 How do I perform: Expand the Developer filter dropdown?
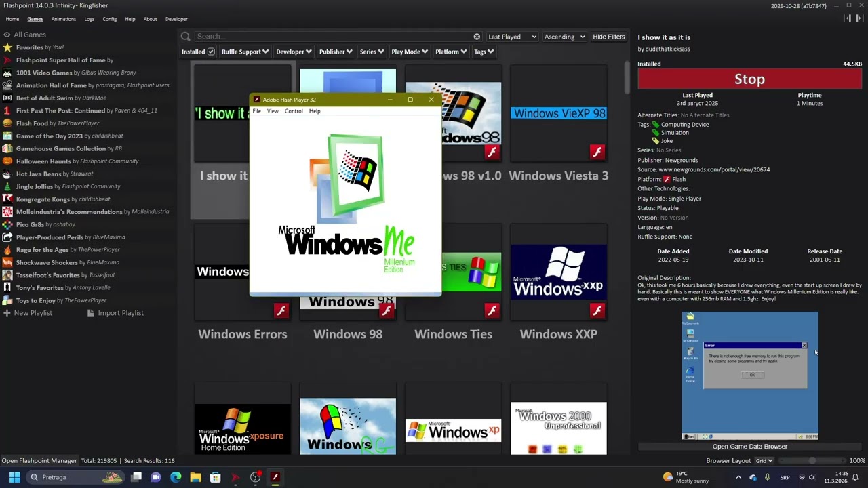(x=294, y=52)
